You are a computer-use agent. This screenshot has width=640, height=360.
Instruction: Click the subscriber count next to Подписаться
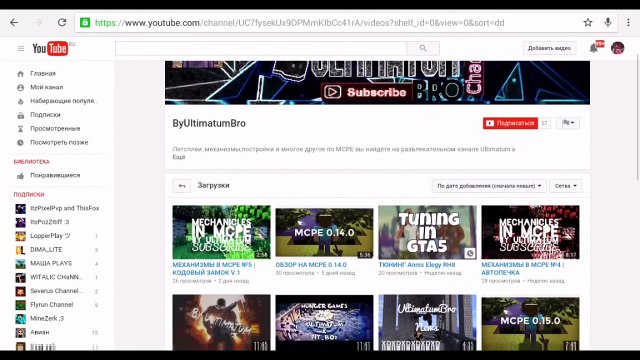point(544,123)
